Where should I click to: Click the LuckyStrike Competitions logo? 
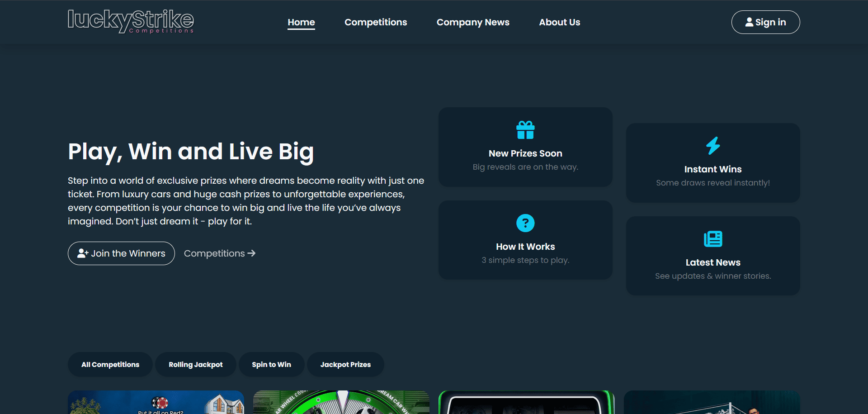click(x=131, y=21)
